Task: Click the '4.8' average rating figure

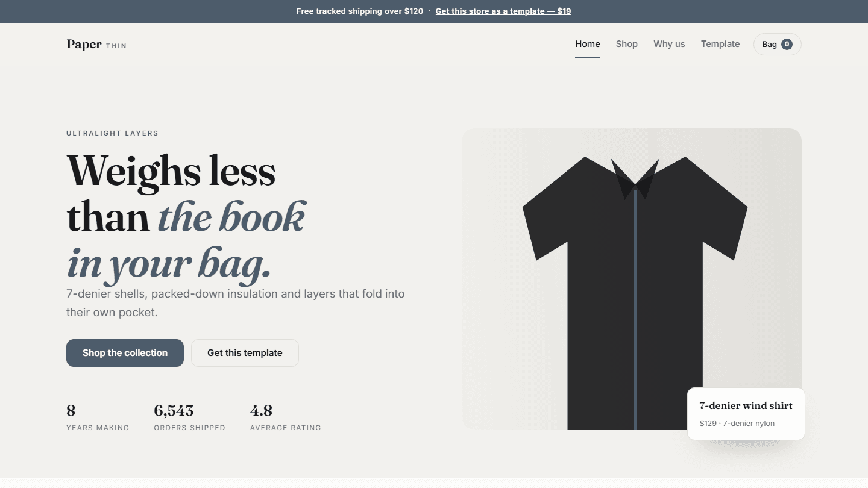Action: click(261, 411)
